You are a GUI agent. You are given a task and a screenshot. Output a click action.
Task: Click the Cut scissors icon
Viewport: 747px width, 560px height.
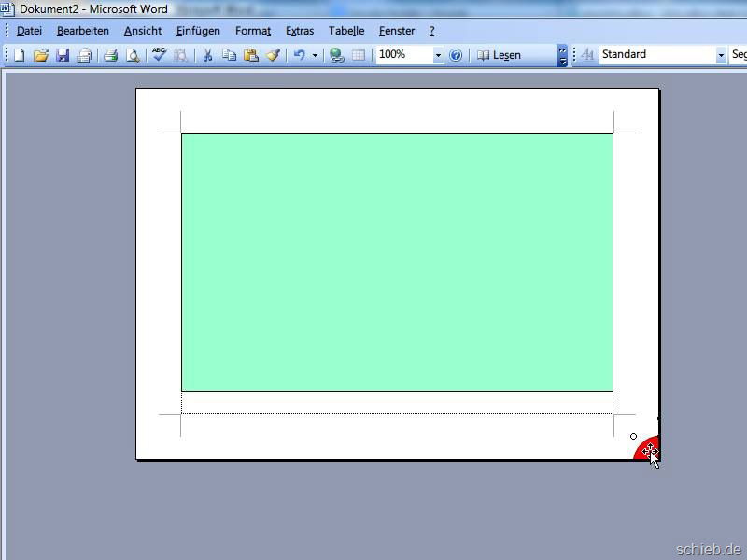coord(207,55)
